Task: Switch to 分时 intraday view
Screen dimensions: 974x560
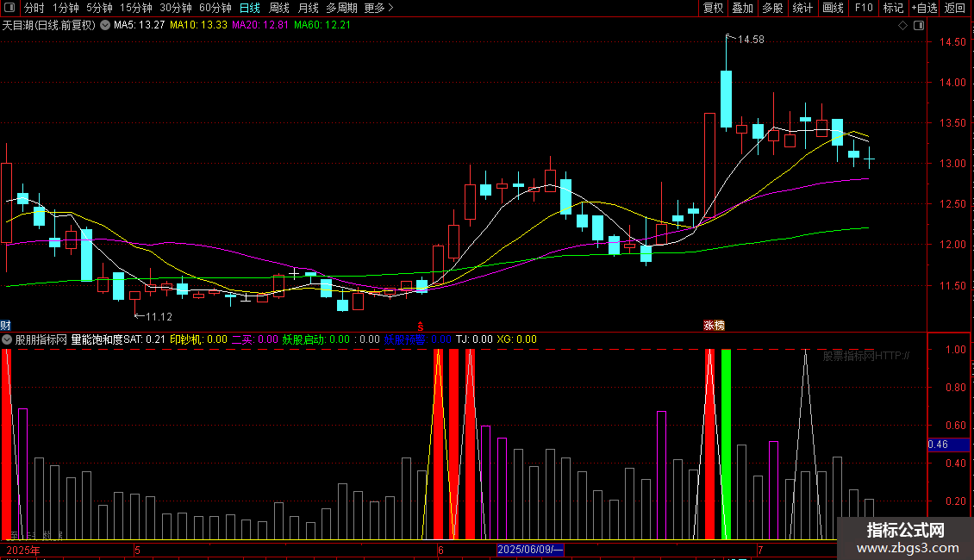Action: [x=34, y=8]
